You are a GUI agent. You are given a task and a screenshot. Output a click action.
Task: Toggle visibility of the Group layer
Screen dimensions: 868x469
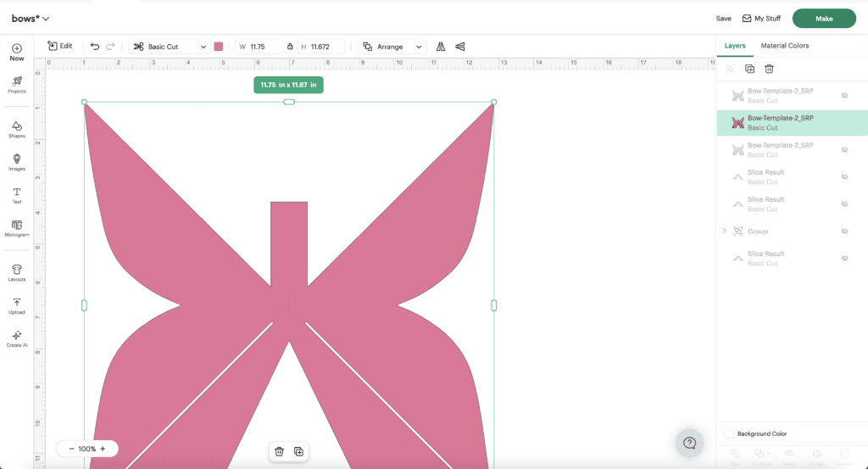coord(844,232)
